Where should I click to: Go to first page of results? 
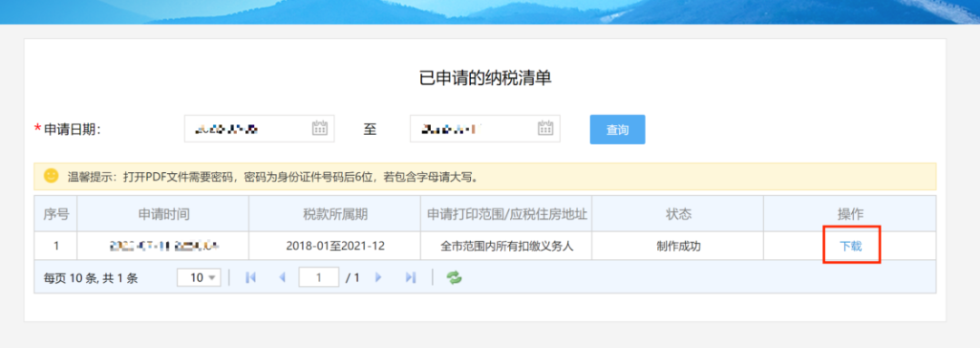(x=251, y=277)
